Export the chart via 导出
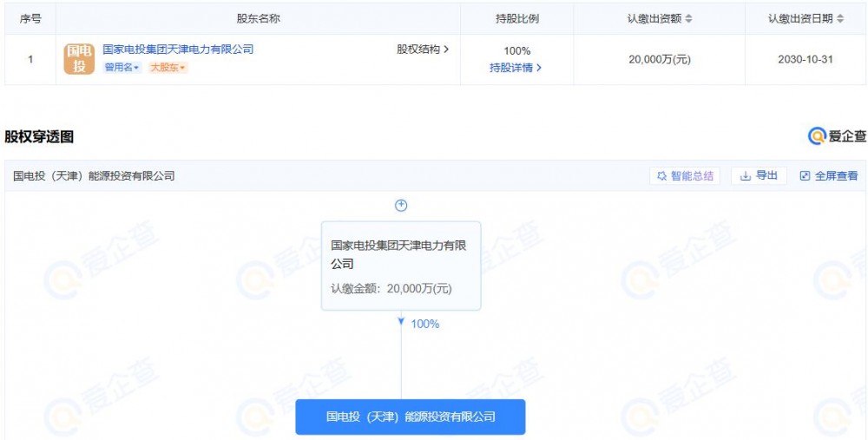This screenshot has width=868, height=440. click(758, 176)
